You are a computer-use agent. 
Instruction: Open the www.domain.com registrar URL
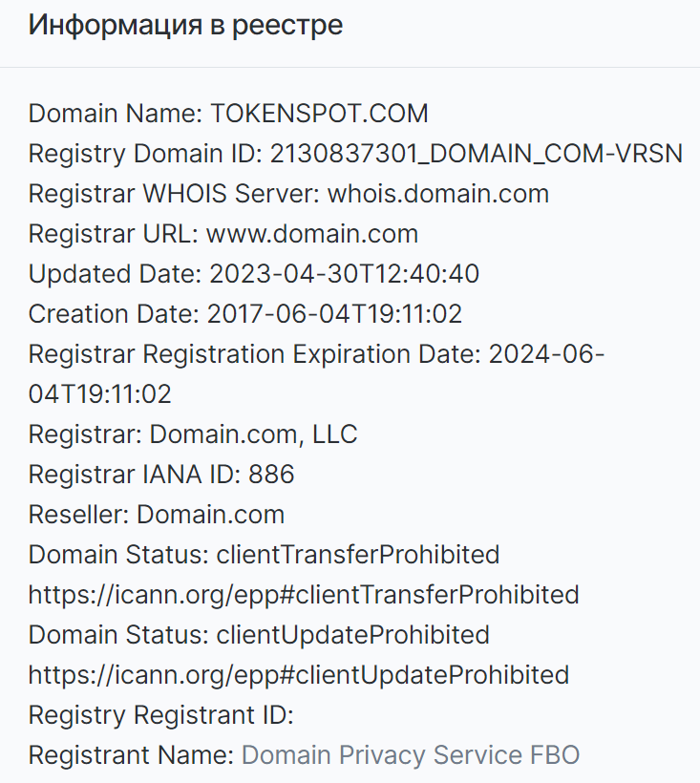(312, 234)
